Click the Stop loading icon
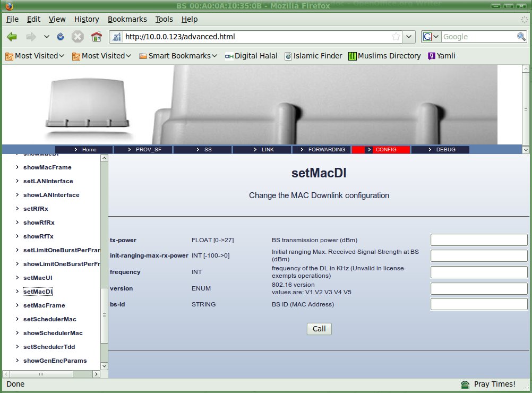 (x=78, y=37)
